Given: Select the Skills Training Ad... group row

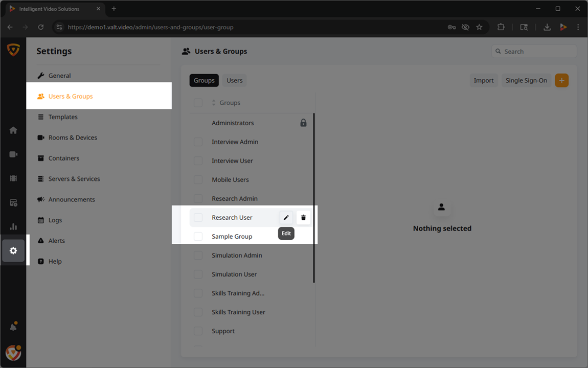Looking at the screenshot, I should [x=251, y=293].
